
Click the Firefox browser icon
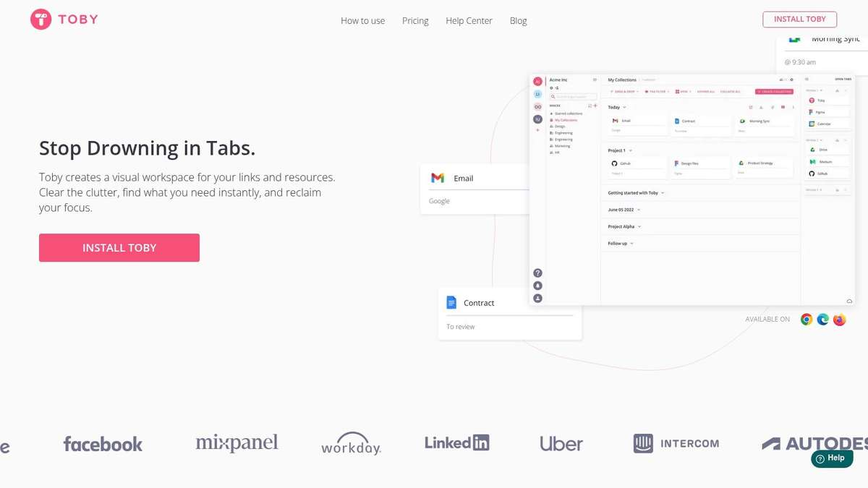click(x=839, y=320)
